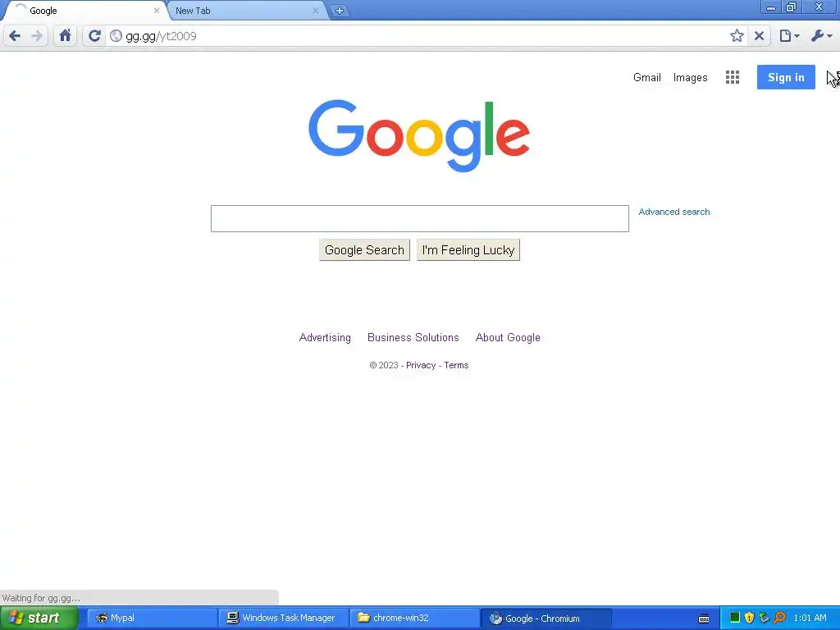840x630 pixels.
Task: Open the Gmail link
Action: [647, 77]
